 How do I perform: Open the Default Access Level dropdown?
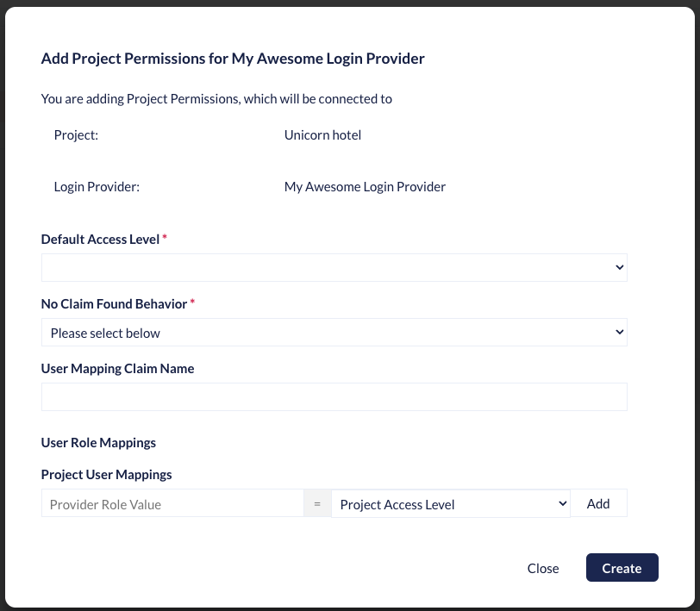coord(334,267)
